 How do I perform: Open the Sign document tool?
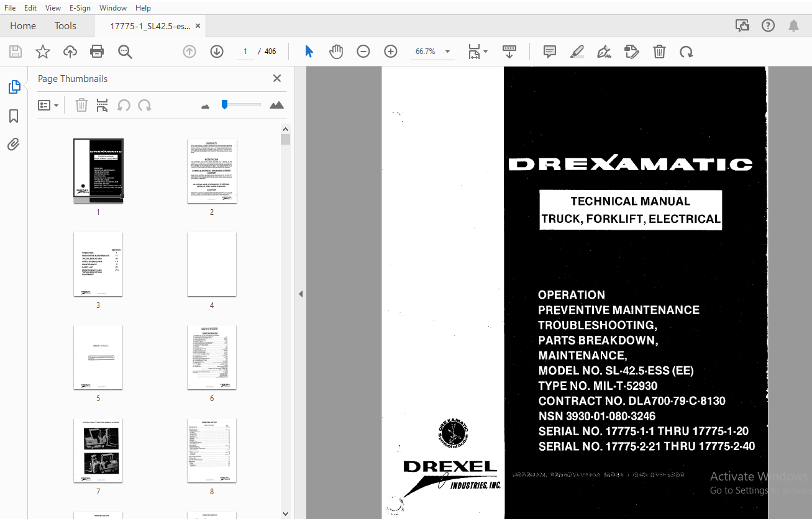[x=604, y=52]
